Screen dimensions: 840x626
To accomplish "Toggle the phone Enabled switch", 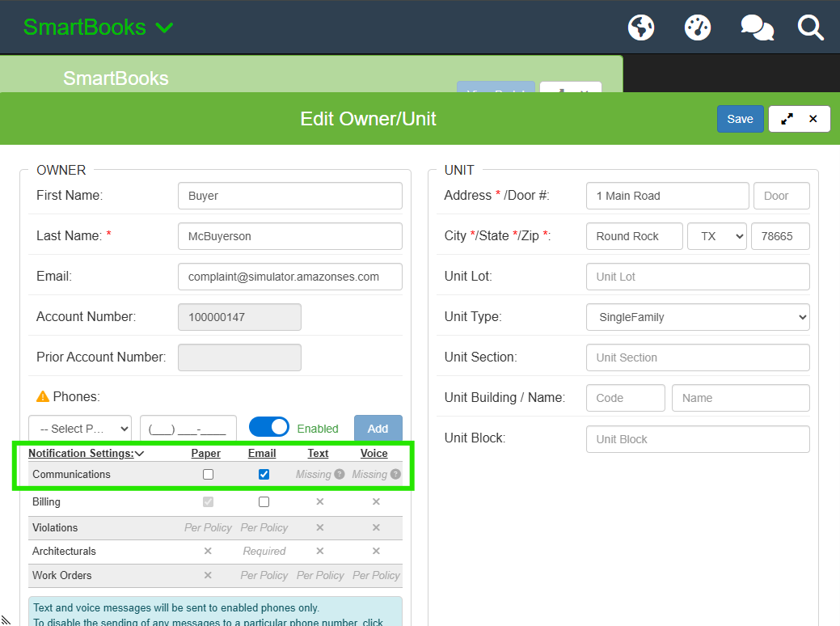I will coord(269,428).
